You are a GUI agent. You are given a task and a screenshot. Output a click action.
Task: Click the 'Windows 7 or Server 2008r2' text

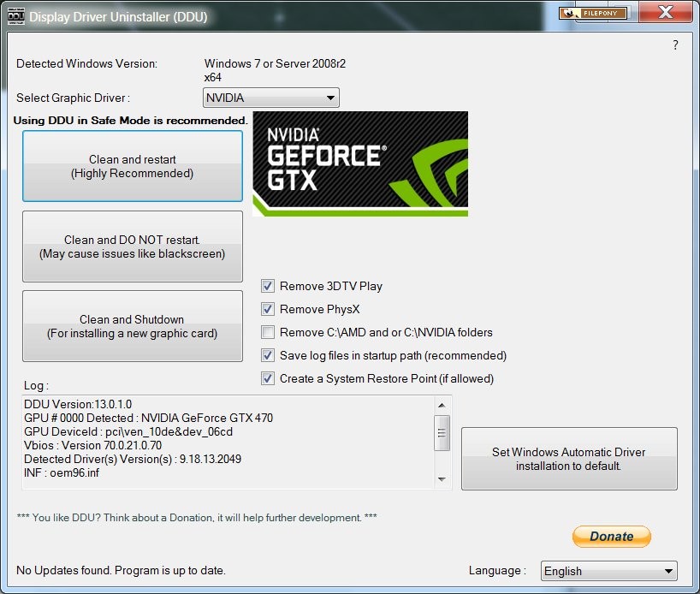click(275, 63)
